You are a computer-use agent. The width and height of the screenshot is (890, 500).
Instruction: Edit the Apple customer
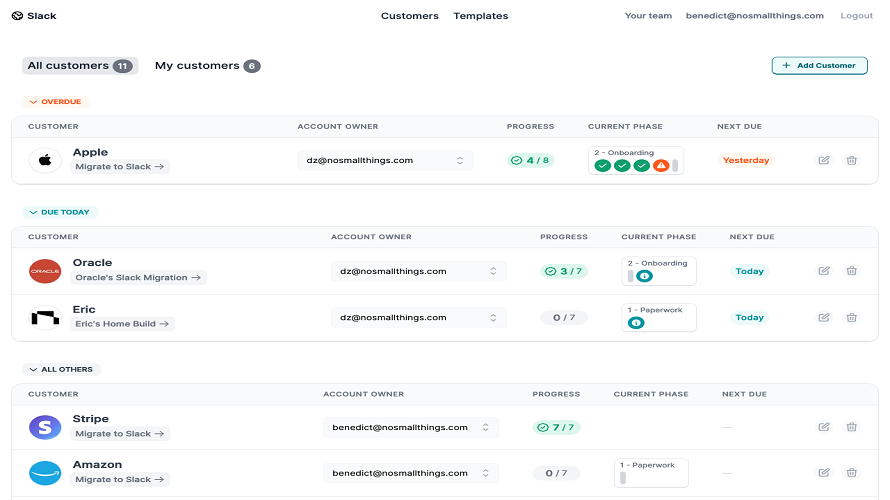coord(824,161)
